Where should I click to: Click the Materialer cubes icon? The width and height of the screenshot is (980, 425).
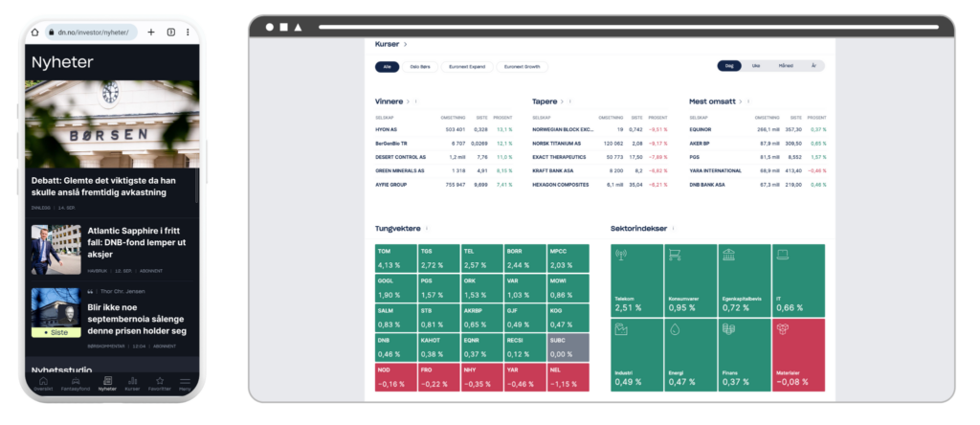point(783,329)
